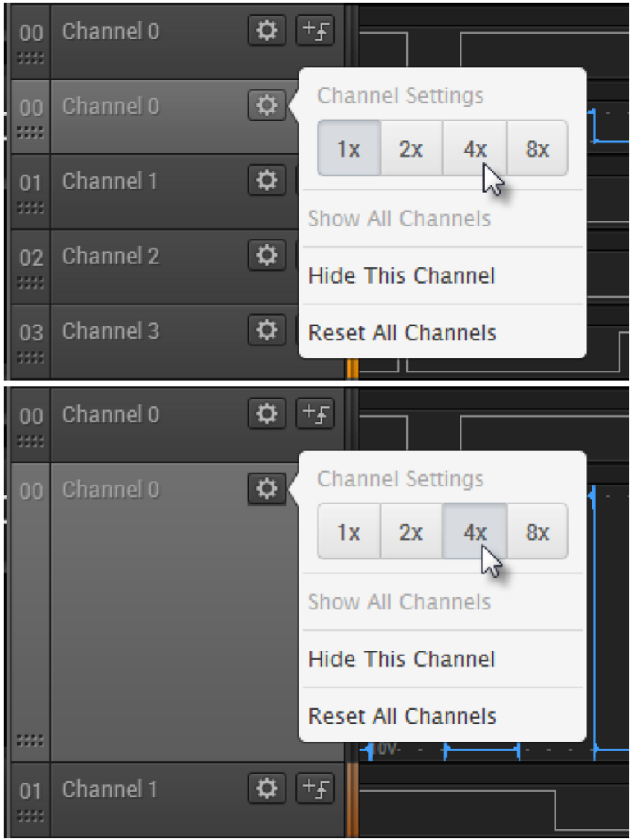
Task: Click trigger icon of first Channel 0 in lower panel
Action: click(x=315, y=413)
